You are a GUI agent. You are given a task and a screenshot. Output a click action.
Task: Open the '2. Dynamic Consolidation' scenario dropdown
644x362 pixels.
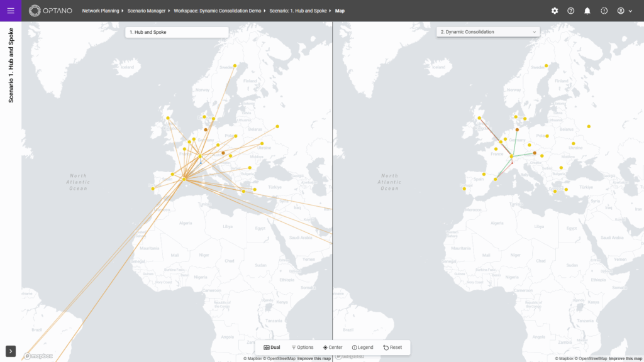tap(488, 32)
